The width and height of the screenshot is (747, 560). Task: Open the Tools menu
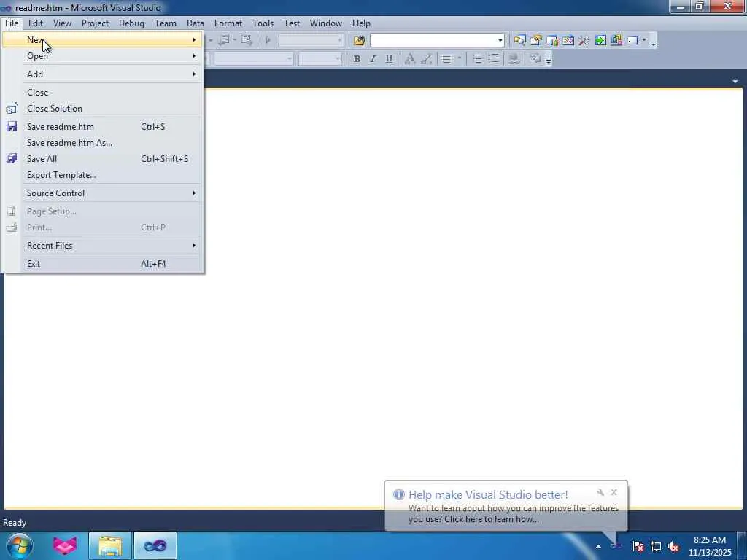(263, 23)
